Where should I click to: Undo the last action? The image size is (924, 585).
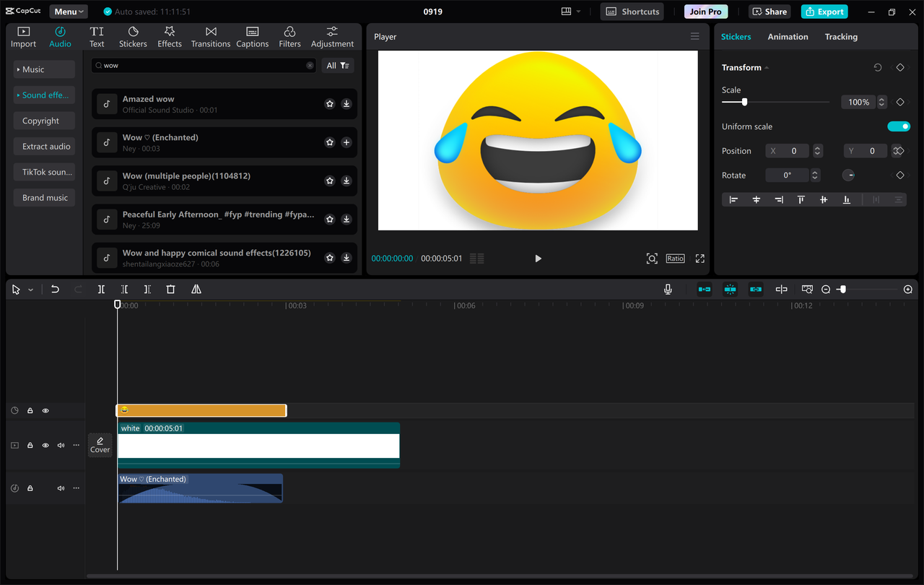click(x=55, y=289)
